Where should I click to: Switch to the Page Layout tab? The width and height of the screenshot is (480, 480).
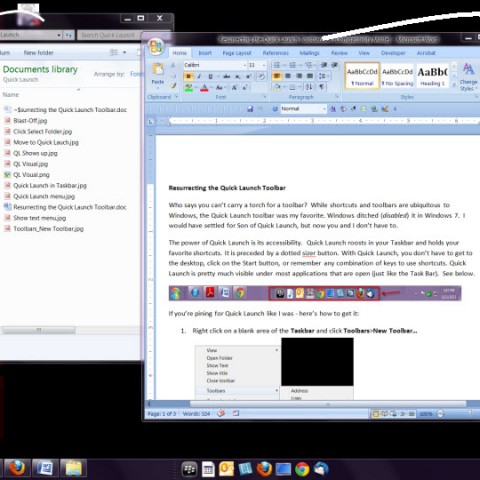click(x=237, y=53)
